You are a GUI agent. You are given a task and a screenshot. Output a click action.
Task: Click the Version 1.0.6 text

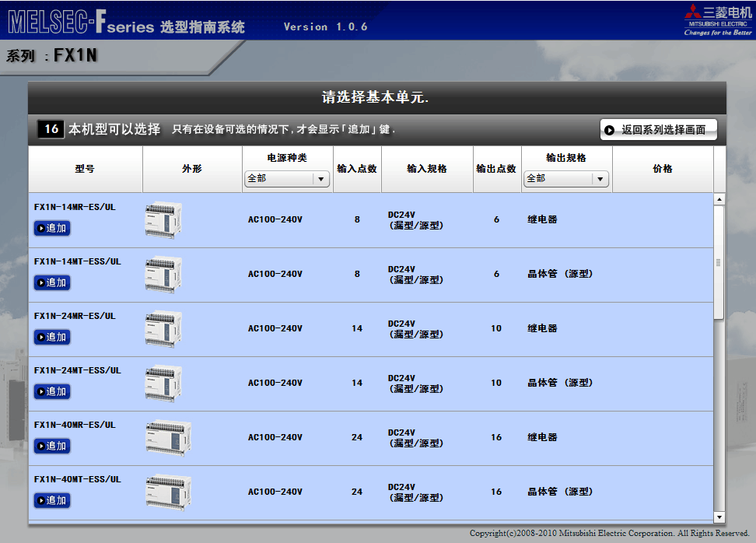325,27
